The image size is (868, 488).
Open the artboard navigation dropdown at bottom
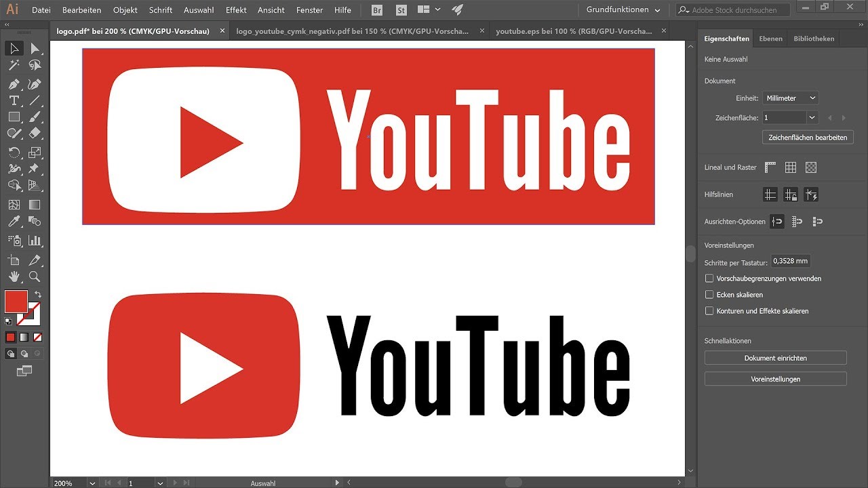tap(160, 483)
